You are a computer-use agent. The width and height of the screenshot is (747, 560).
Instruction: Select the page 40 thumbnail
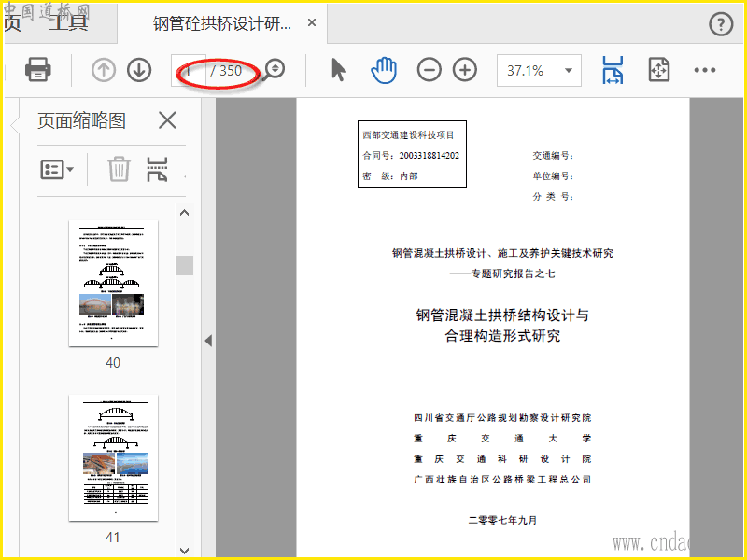[x=113, y=283]
